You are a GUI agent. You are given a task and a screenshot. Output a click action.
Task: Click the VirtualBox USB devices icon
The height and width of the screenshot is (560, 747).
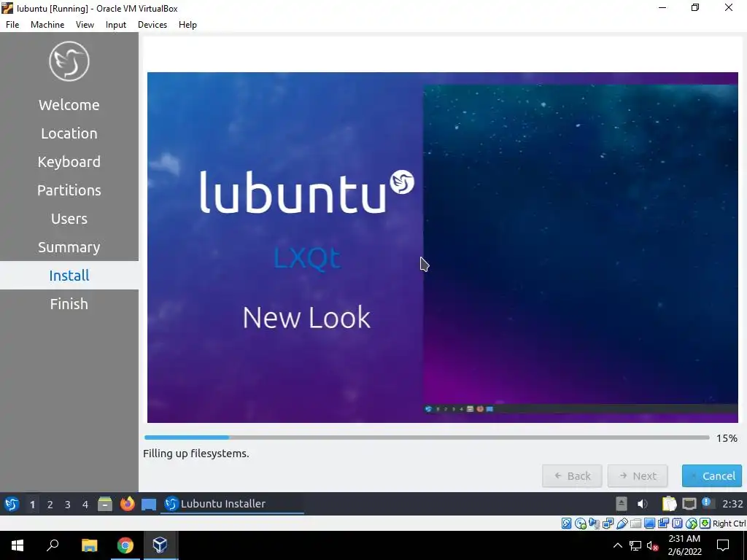[622, 524]
